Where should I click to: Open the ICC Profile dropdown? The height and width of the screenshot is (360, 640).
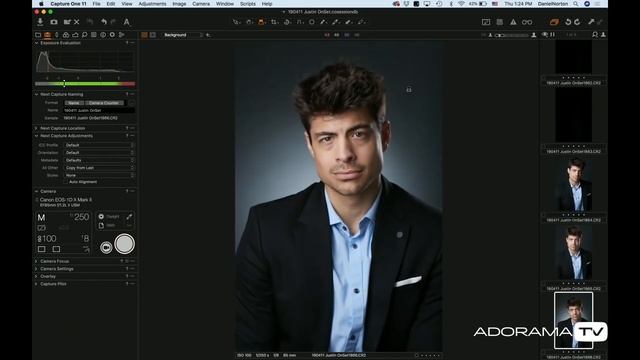99,145
